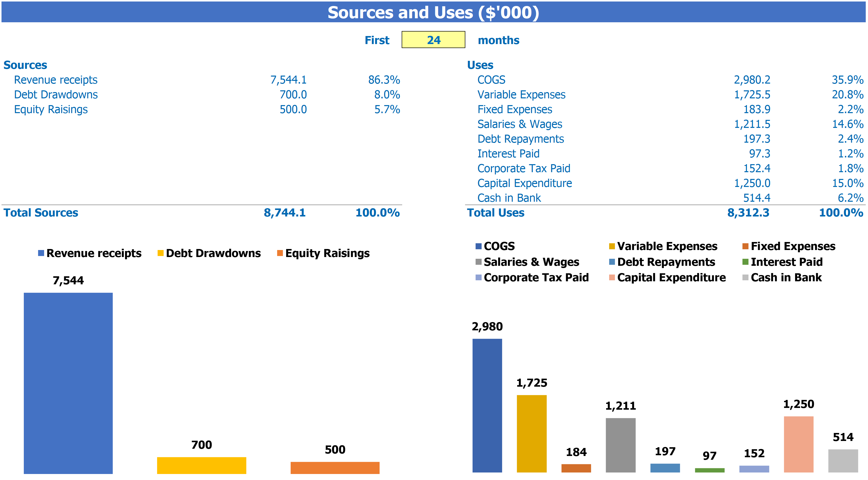Click the Total Sources value 8,744.1
Image resolution: width=868 pixels, height=480 pixels.
coord(284,213)
